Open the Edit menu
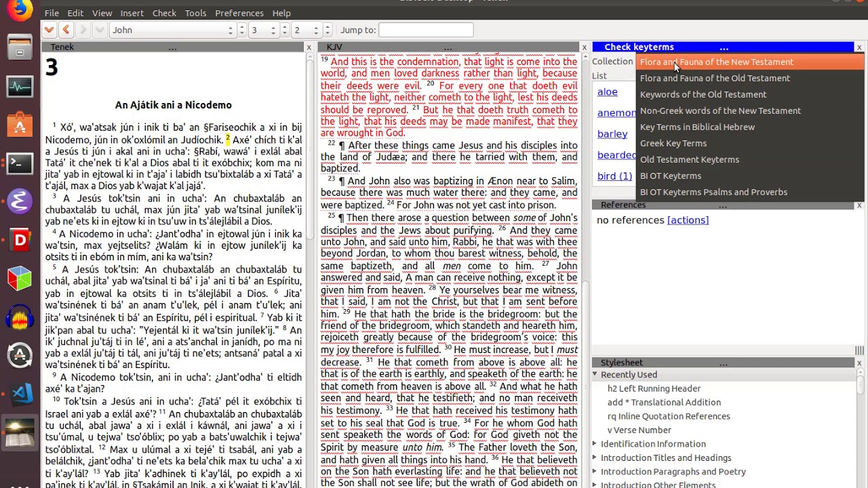This screenshot has height=488, width=868. (75, 13)
